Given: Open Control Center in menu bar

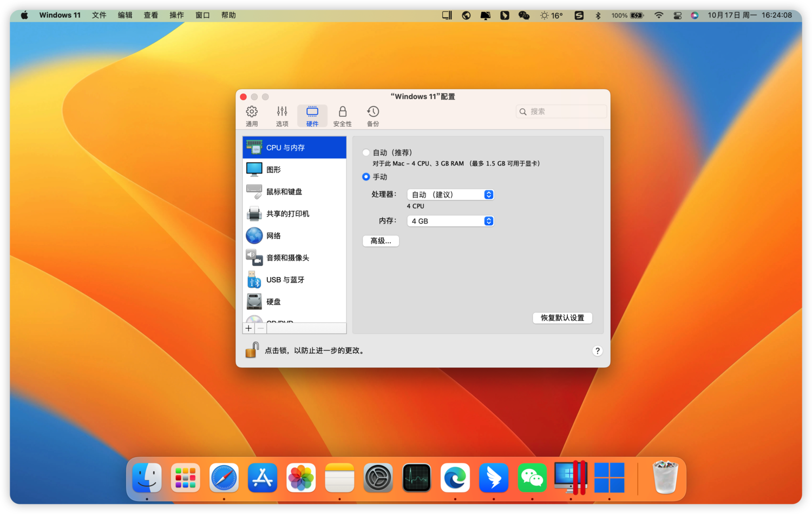Looking at the screenshot, I should click(x=677, y=15).
